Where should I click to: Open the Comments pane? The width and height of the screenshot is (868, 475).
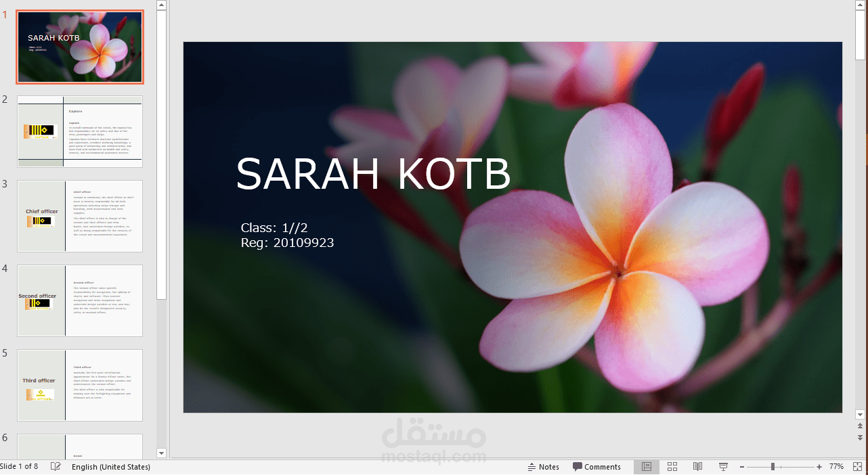[x=596, y=467]
